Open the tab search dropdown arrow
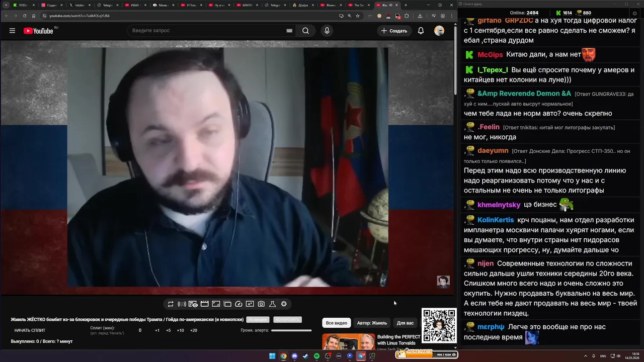The width and height of the screenshot is (644, 362). point(6,5)
